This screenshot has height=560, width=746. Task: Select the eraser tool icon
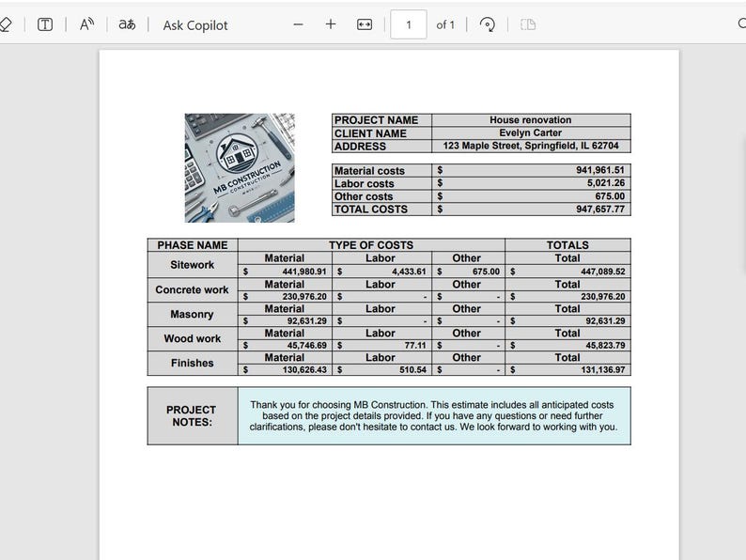(x=5, y=24)
